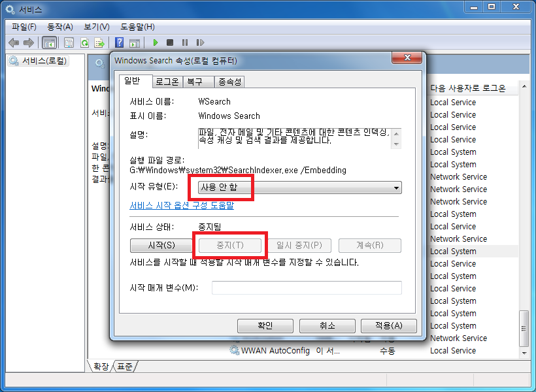Click the Stop Service square icon
The height and width of the screenshot is (392, 536).
coord(170,42)
